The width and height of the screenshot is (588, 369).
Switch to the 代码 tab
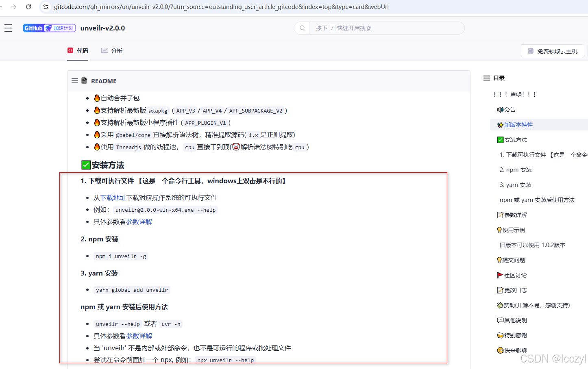pyautogui.click(x=78, y=51)
